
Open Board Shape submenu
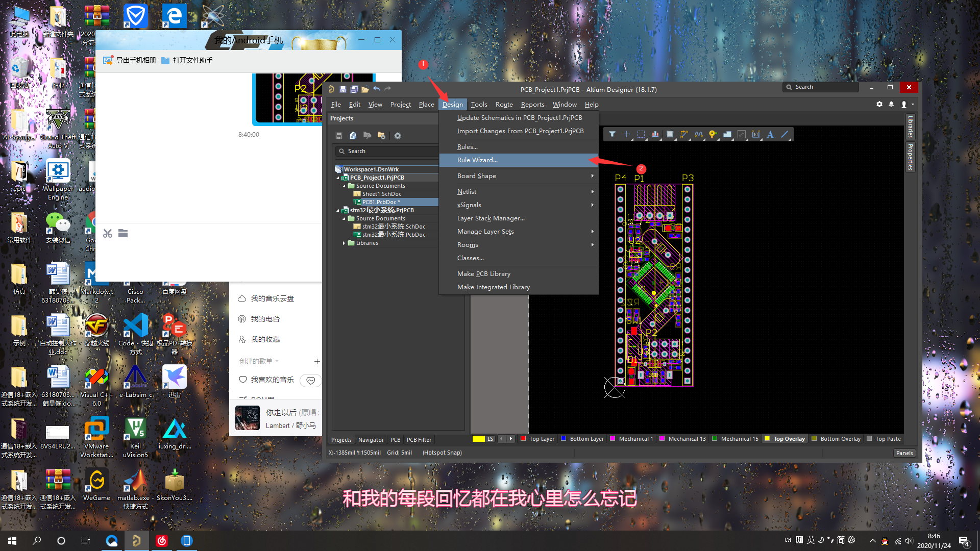tap(518, 176)
